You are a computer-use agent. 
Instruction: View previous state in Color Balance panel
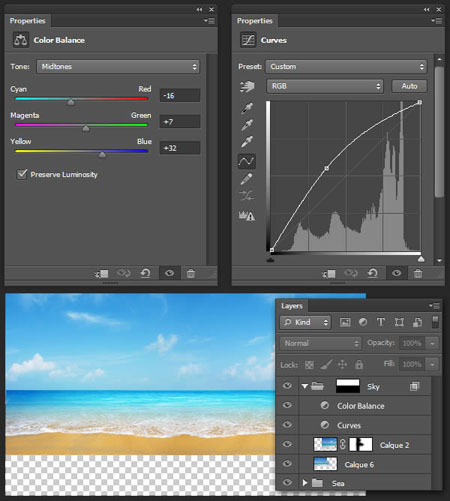click(123, 274)
